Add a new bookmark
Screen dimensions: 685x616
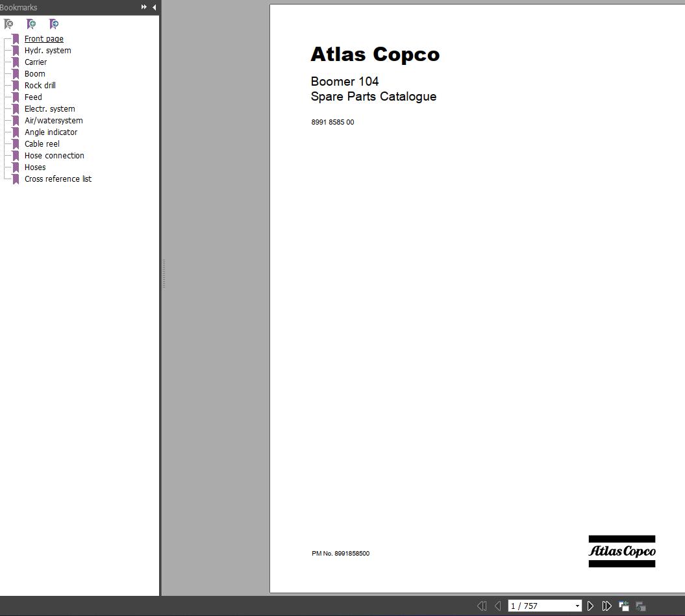pyautogui.click(x=31, y=24)
